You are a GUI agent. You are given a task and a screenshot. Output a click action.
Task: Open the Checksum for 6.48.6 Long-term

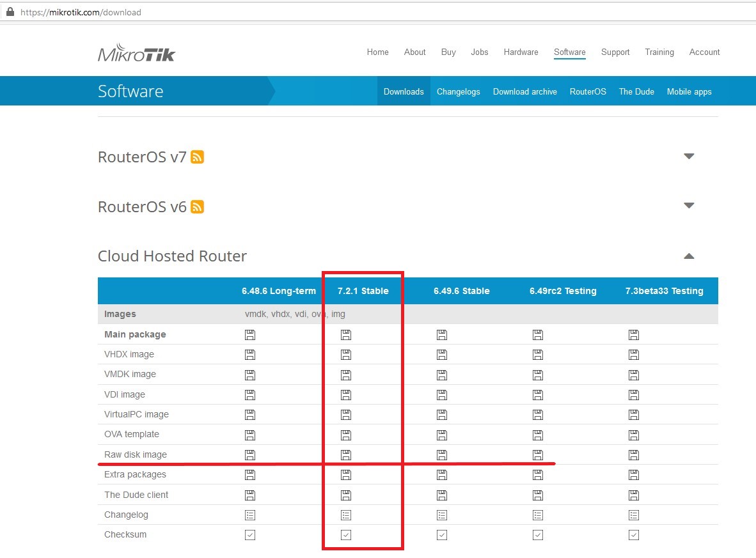coord(250,535)
